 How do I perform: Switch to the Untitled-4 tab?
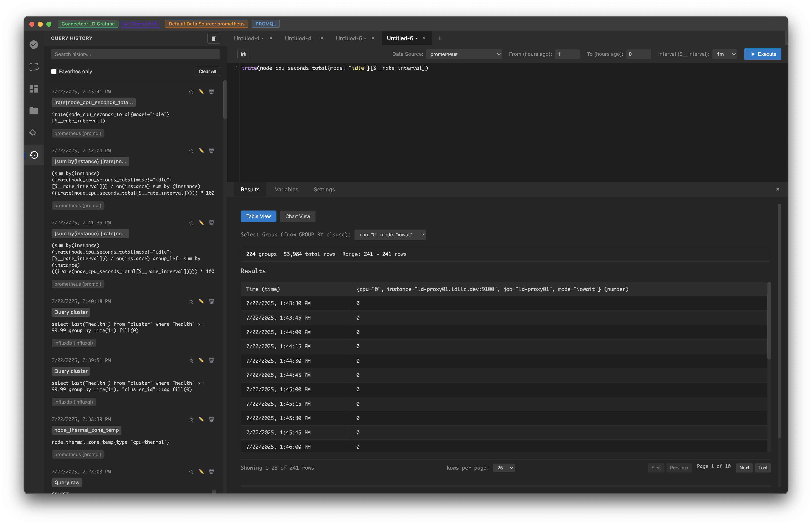298,38
